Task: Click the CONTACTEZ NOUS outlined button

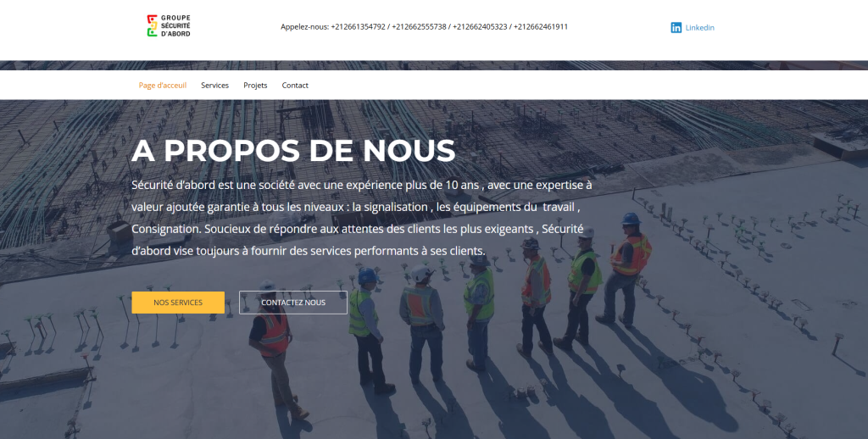Action: 293,303
